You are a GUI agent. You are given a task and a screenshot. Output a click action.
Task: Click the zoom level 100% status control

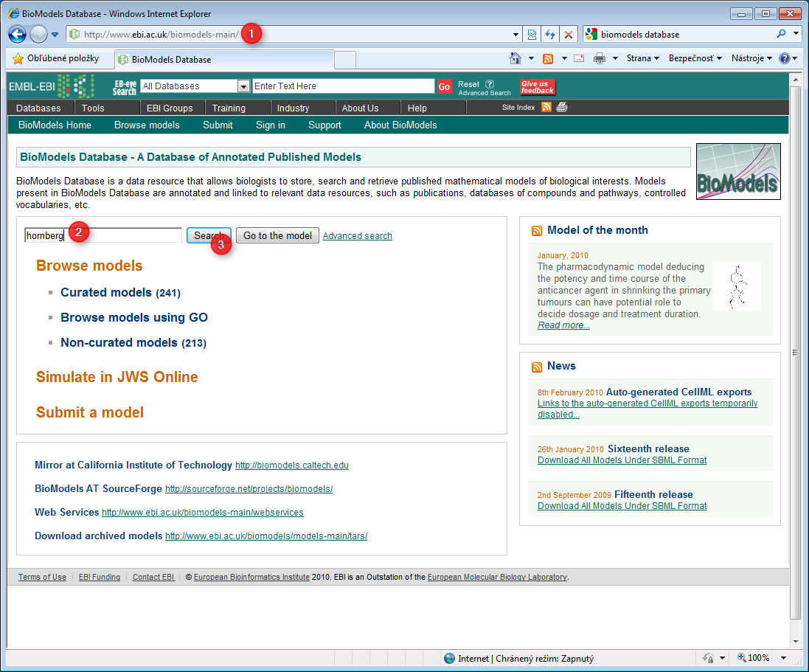[753, 657]
